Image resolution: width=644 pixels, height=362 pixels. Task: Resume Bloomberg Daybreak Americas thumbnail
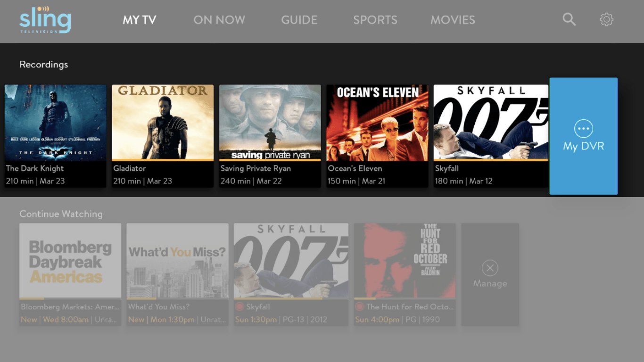(70, 261)
